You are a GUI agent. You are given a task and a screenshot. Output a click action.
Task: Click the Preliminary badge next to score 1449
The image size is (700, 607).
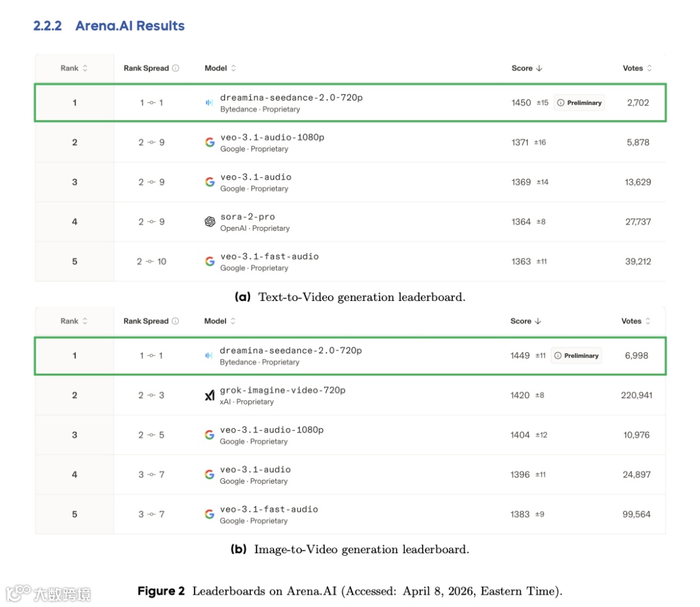point(577,355)
